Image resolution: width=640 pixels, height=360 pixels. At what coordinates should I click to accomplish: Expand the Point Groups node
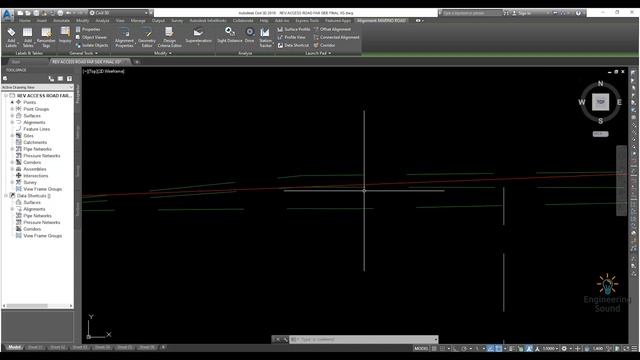[12, 109]
